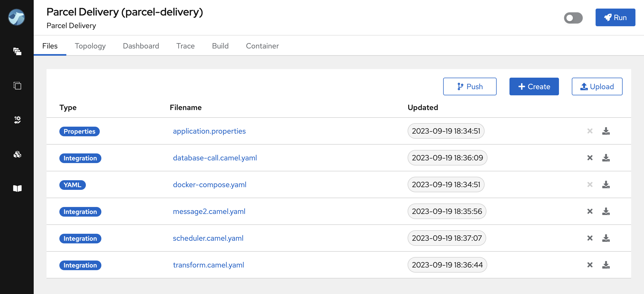Download the application.properties file
The width and height of the screenshot is (644, 294).
coord(606,131)
